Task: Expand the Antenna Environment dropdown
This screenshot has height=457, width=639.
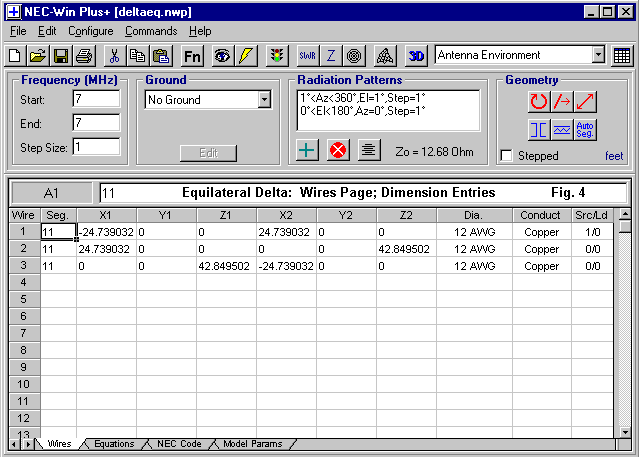Action: coord(598,55)
